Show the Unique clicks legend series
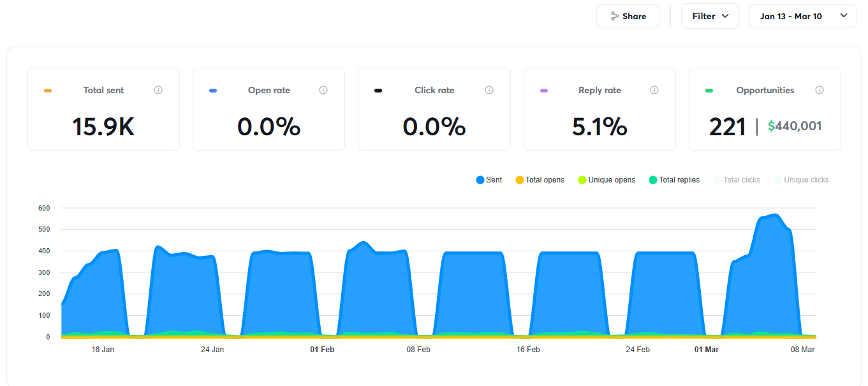 pos(801,180)
